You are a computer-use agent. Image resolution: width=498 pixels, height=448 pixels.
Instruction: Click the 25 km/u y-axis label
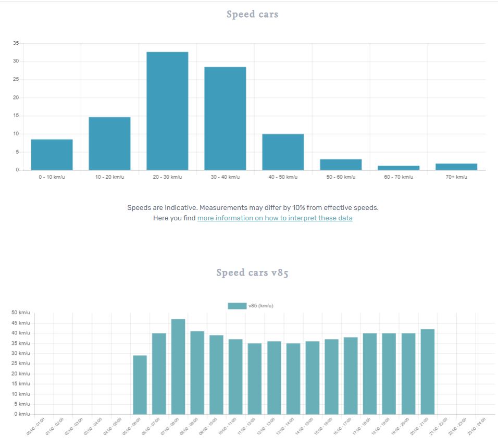pos(21,363)
